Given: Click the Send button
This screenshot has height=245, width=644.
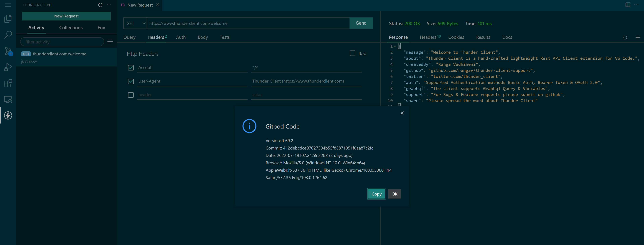Looking at the screenshot, I should pyautogui.click(x=361, y=23).
